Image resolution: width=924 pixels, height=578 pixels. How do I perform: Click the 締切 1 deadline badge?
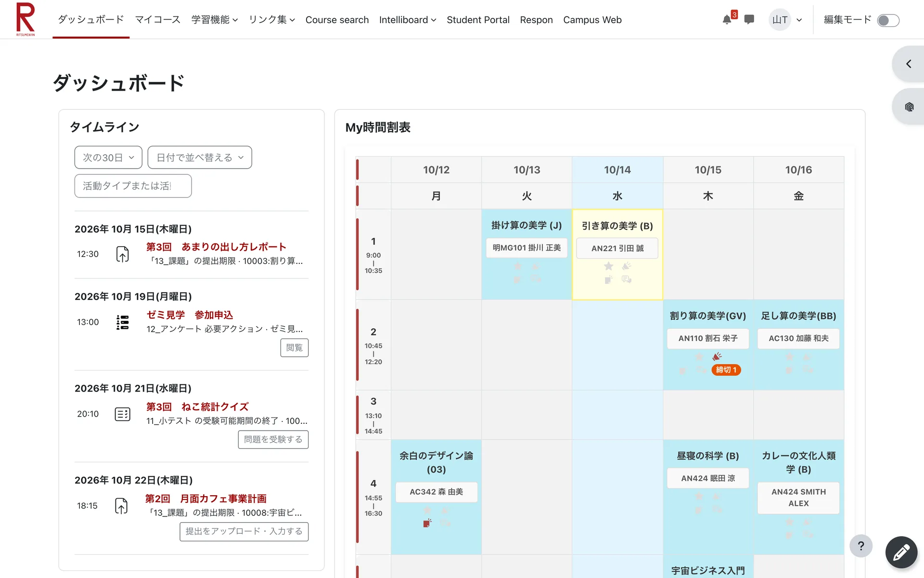(x=726, y=370)
